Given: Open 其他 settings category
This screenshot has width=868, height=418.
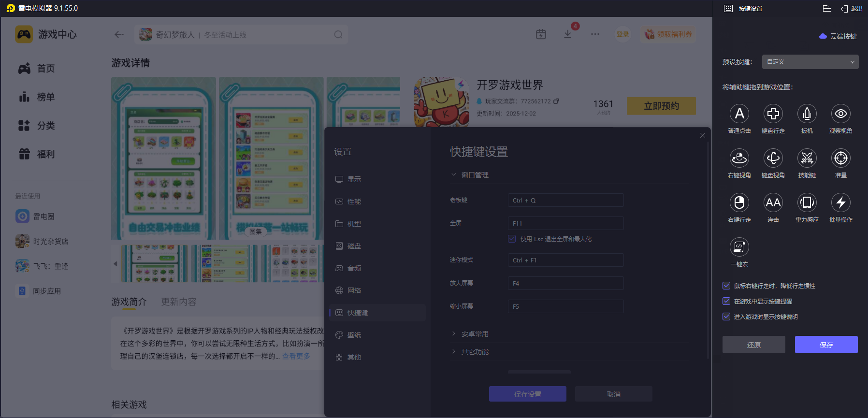Looking at the screenshot, I should click(x=377, y=357).
